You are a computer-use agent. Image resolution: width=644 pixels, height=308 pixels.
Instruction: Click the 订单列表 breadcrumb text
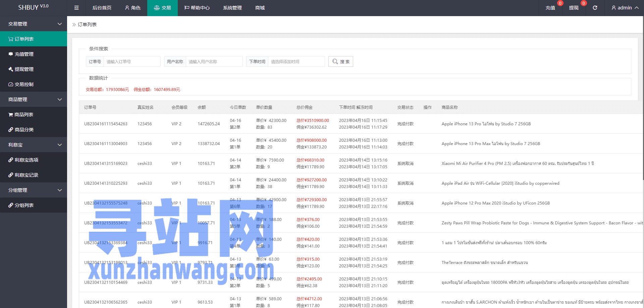87,25
